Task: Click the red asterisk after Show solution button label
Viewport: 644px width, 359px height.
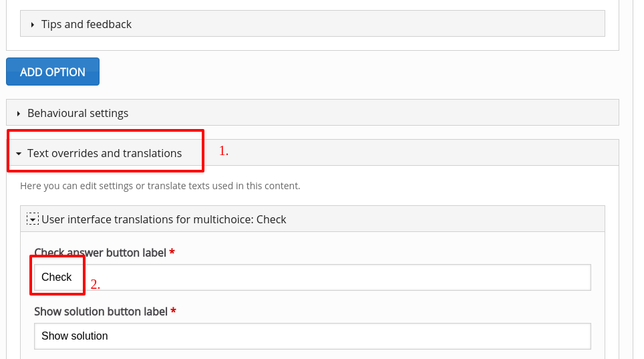Action: coord(173,310)
